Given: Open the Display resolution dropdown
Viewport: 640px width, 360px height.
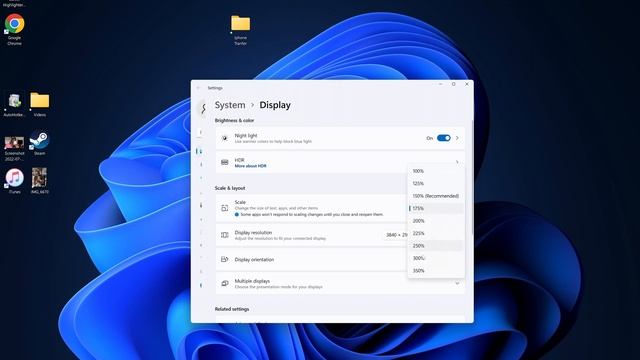Looking at the screenshot, I should pos(396,235).
